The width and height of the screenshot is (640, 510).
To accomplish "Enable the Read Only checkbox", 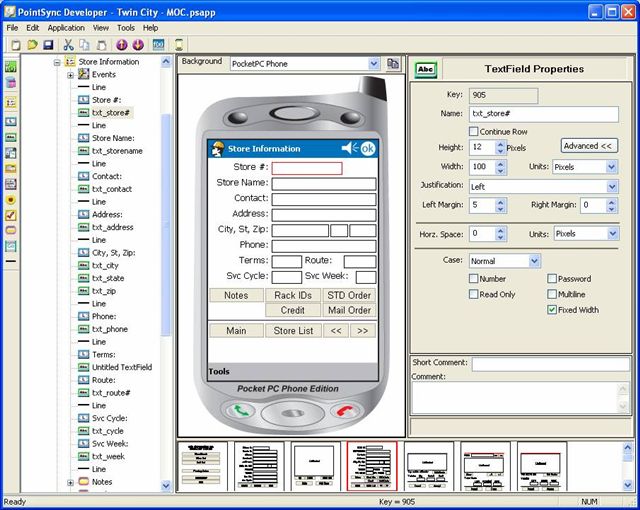I will point(474,294).
